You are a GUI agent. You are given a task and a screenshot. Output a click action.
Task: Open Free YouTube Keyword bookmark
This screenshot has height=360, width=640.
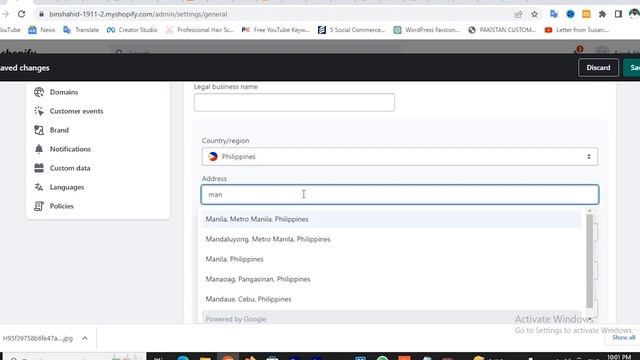[x=276, y=30]
